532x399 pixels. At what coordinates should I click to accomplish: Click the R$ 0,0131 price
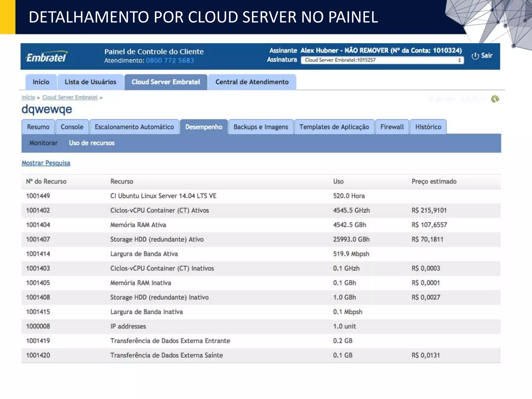tap(426, 355)
